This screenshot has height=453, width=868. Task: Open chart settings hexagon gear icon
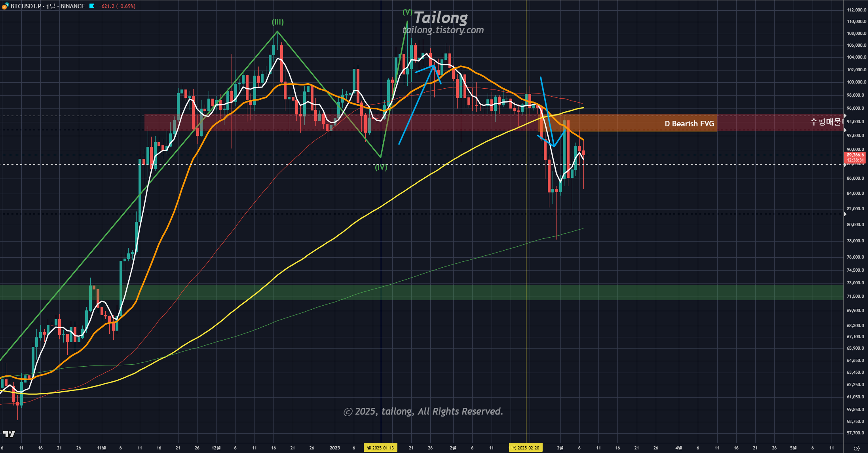pyautogui.click(x=857, y=448)
